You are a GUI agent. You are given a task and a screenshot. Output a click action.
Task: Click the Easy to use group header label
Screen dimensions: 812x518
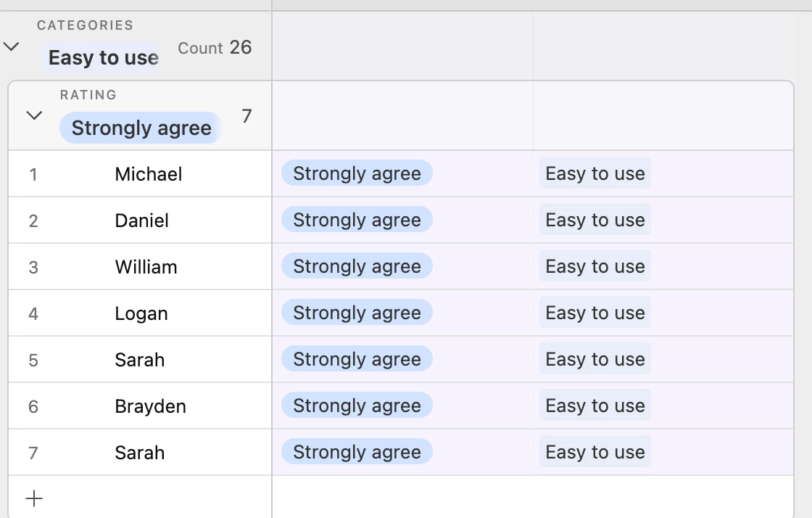coord(103,57)
